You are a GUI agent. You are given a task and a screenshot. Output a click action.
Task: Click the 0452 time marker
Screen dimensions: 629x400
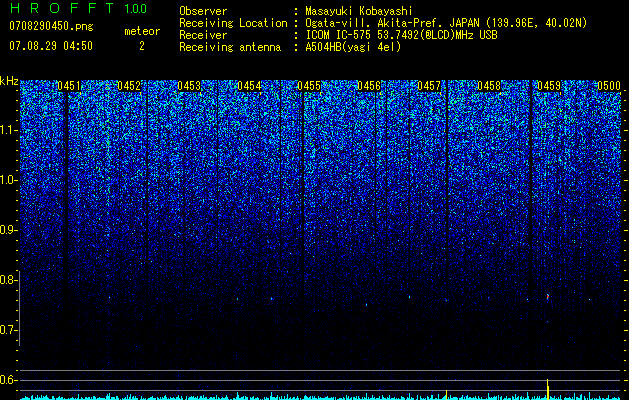(x=129, y=86)
